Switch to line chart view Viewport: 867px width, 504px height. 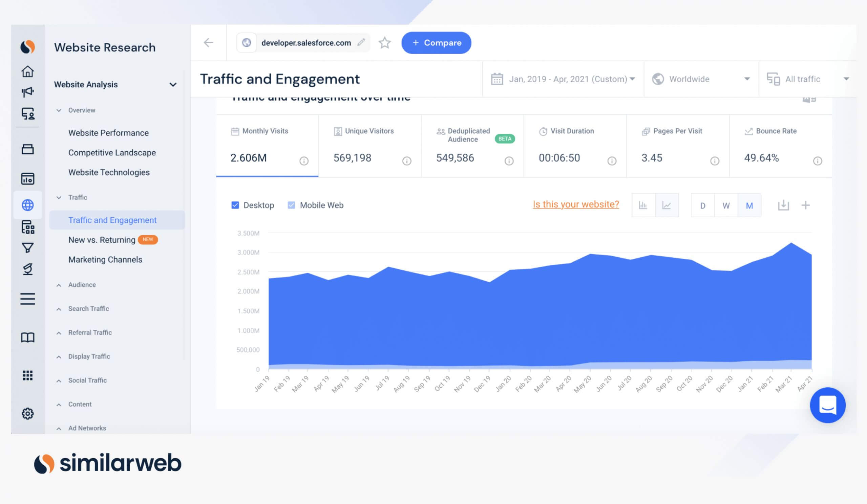(667, 205)
